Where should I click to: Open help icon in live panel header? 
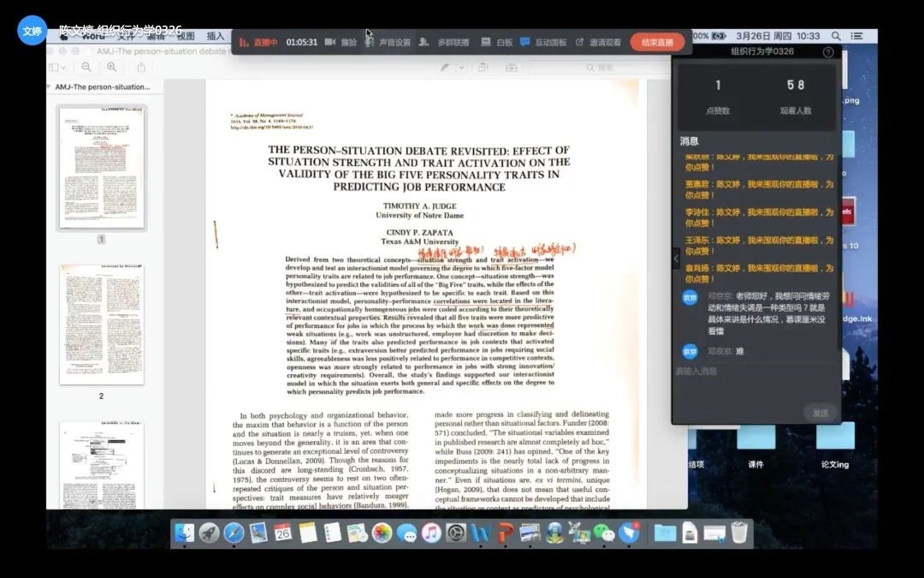click(x=827, y=52)
